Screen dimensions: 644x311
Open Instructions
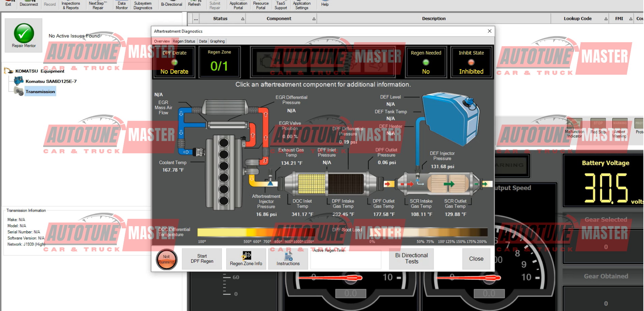tap(288, 259)
